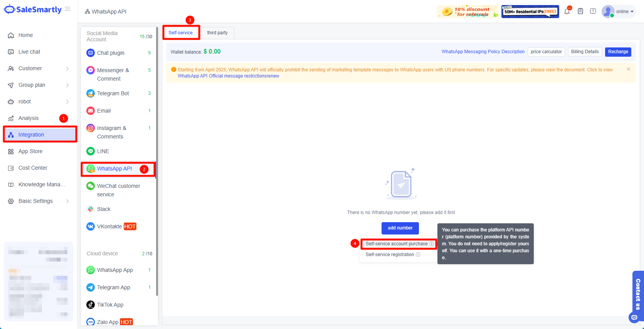
Task: Click the Customer people icon
Action: point(11,68)
